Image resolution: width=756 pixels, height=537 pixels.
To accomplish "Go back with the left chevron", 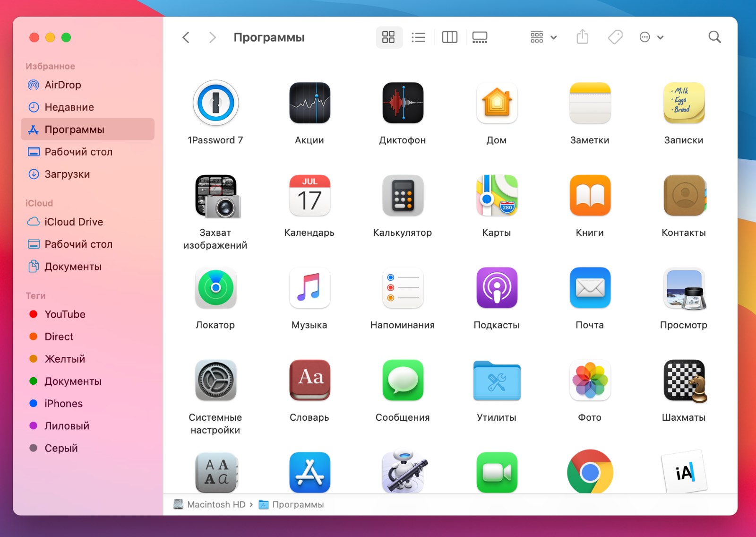I will tap(186, 37).
